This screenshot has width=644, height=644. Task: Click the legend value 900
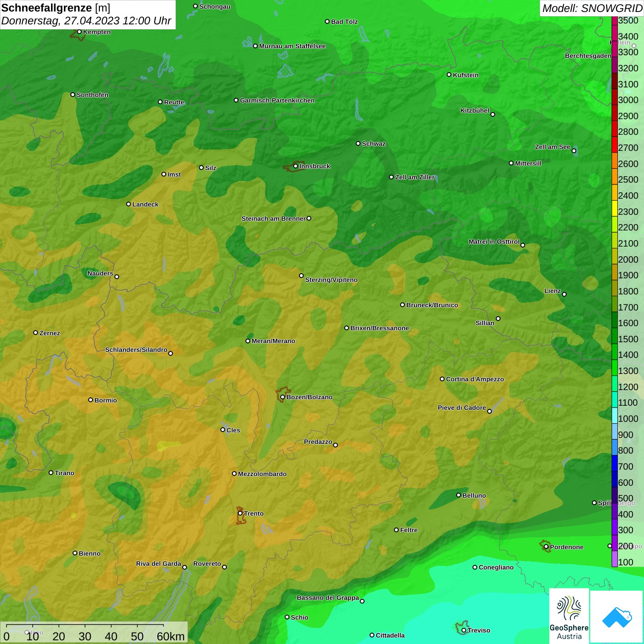click(x=626, y=435)
